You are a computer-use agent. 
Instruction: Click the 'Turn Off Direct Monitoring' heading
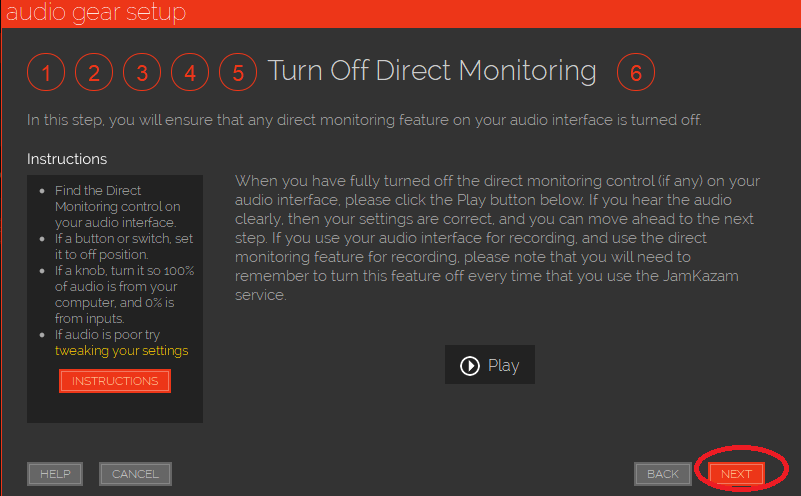point(432,72)
